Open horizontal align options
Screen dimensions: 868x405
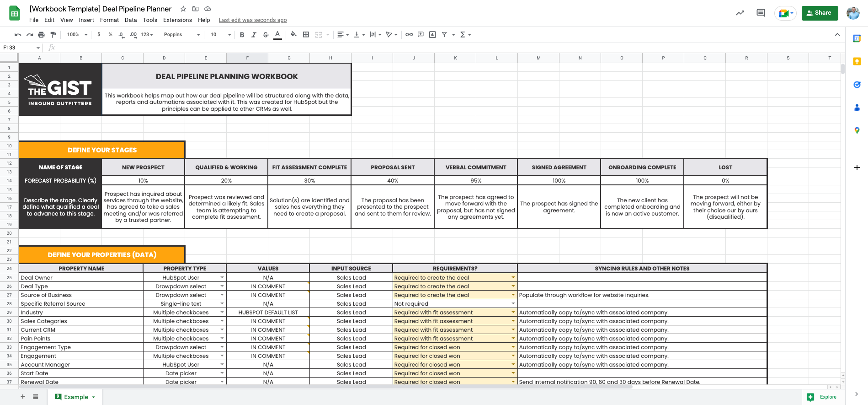point(343,35)
